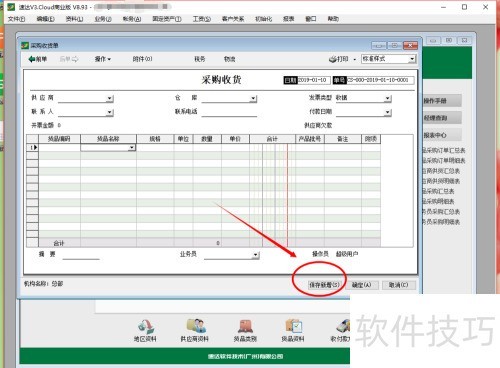Open the 发票类型 dropdown
500x368 pixels.
click(387, 98)
